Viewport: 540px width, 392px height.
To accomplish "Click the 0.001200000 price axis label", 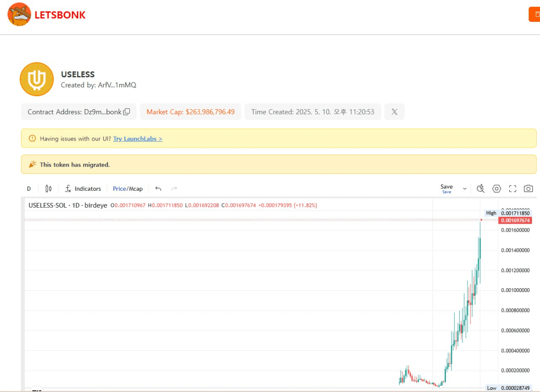I will 515,270.
